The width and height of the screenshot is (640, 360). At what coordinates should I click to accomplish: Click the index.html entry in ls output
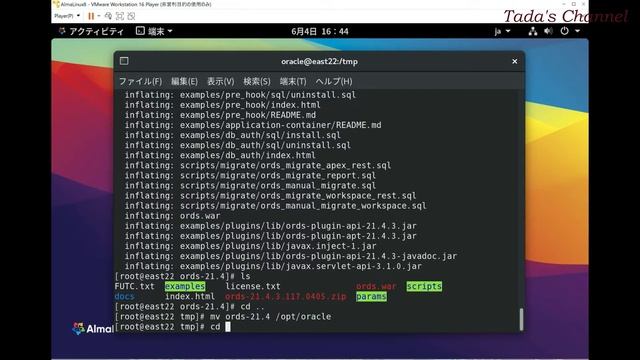[190, 296]
